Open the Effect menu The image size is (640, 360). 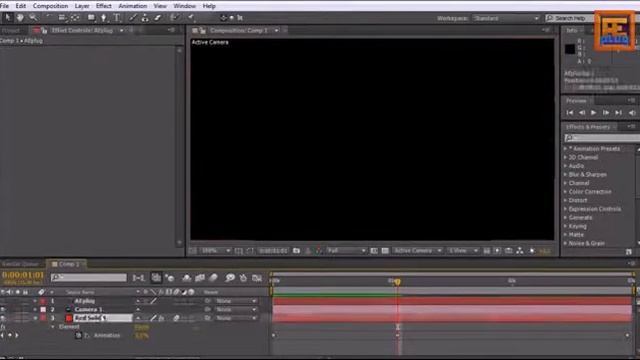[x=104, y=6]
